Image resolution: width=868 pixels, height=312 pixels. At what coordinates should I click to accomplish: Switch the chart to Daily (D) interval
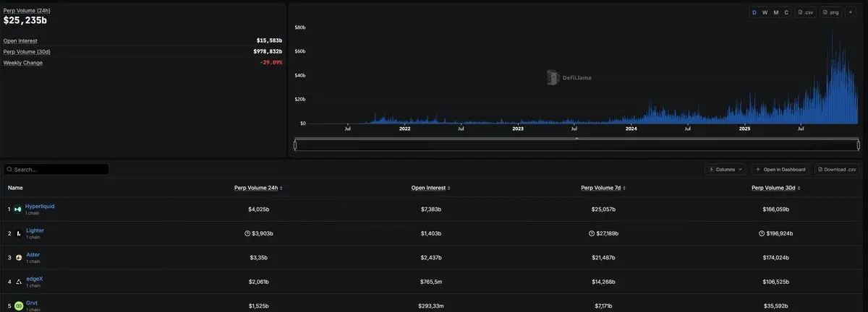pyautogui.click(x=754, y=12)
